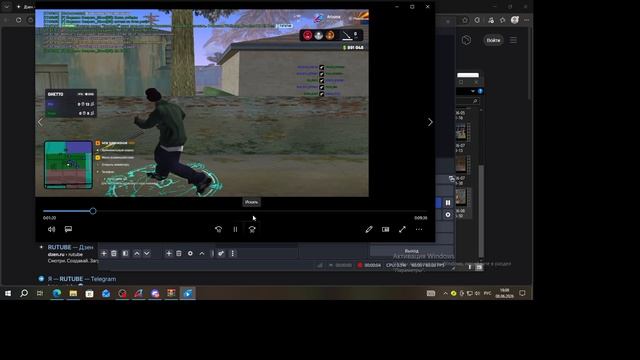
Task: Expand the explorer ribbon dropdown arrow
Action: click(473, 91)
